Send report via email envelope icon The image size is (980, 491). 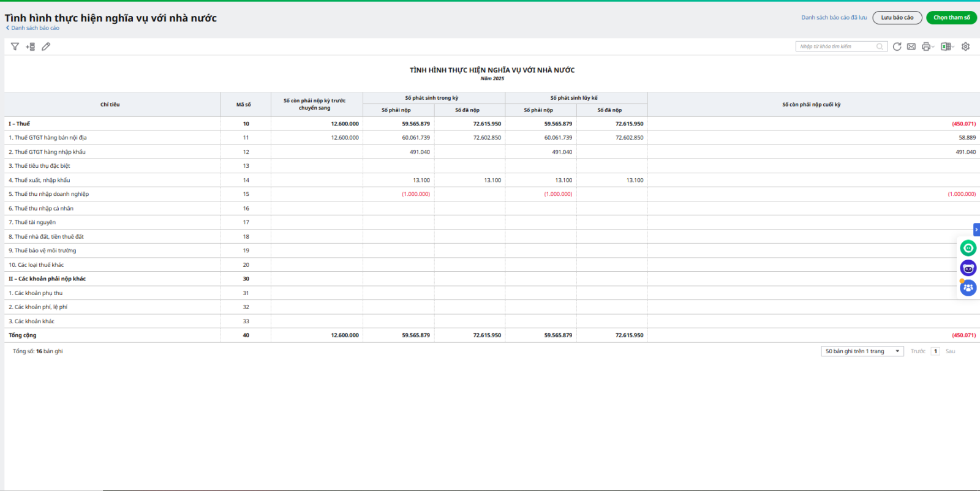911,47
